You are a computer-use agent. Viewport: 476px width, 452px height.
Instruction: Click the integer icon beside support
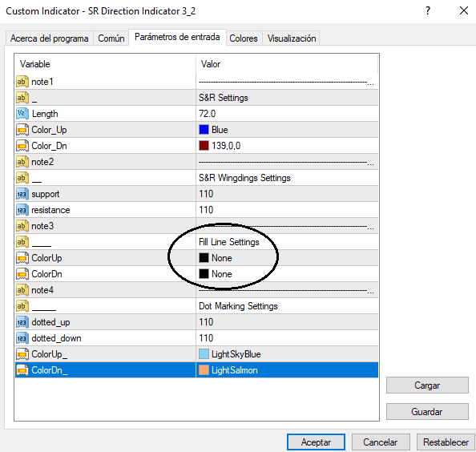[x=22, y=194]
